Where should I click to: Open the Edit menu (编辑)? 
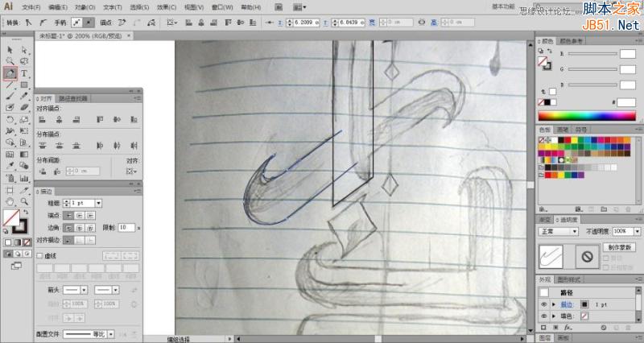pyautogui.click(x=58, y=7)
